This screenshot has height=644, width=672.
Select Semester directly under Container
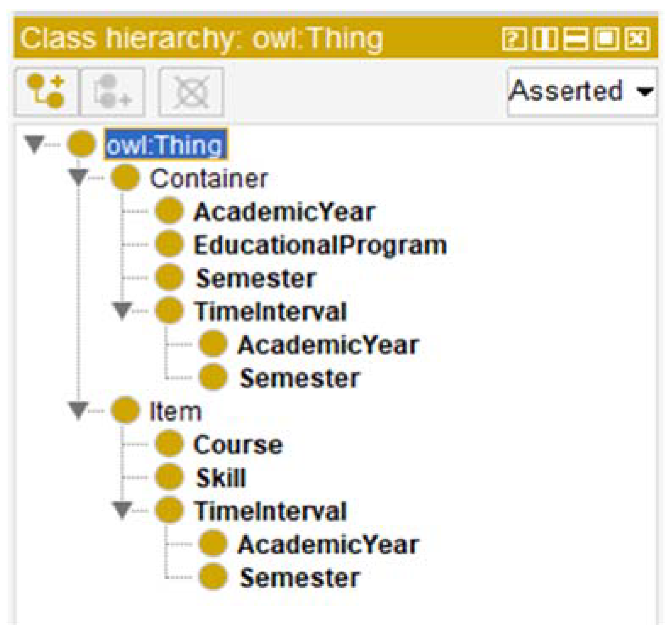click(x=255, y=278)
